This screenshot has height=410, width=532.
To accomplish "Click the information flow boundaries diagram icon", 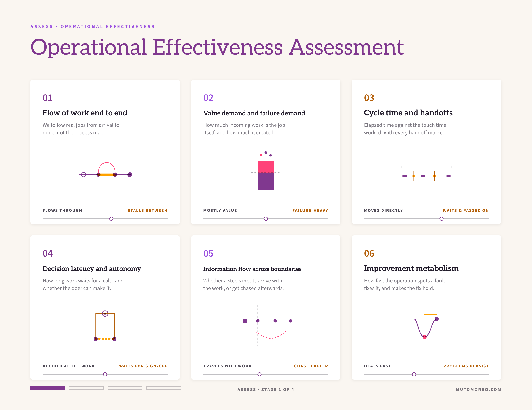I will point(267,325).
